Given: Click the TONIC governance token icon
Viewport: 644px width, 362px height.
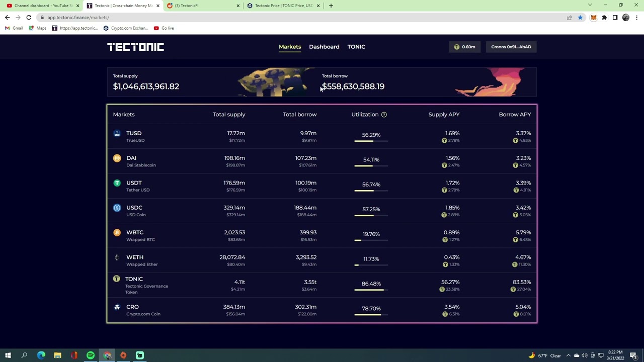Looking at the screenshot, I should tap(116, 279).
